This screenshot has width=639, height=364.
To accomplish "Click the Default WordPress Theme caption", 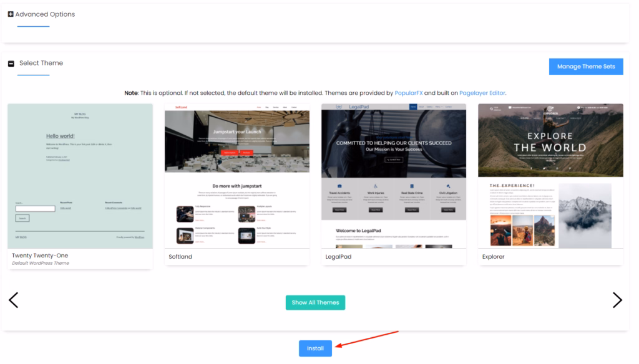I will tap(41, 263).
